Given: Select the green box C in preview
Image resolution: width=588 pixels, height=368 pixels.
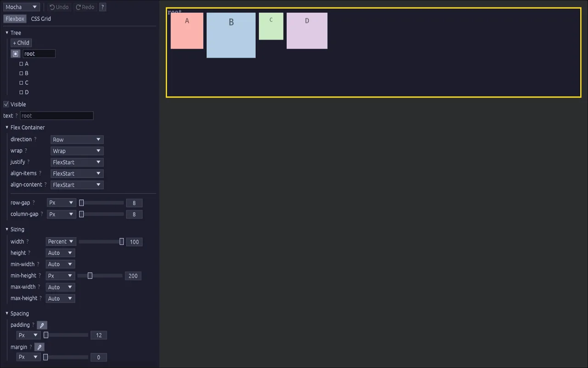Looking at the screenshot, I should pyautogui.click(x=271, y=26).
